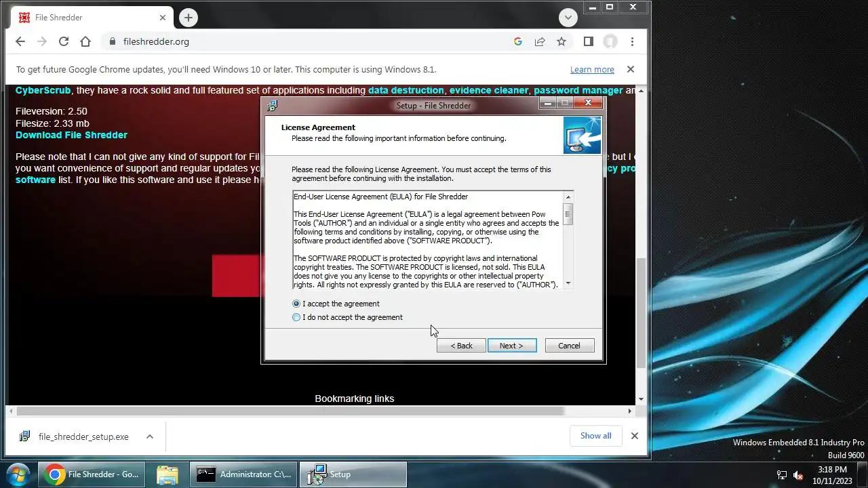Close the File Shredder browser tab
The height and width of the screenshot is (488, 868).
coord(163,18)
